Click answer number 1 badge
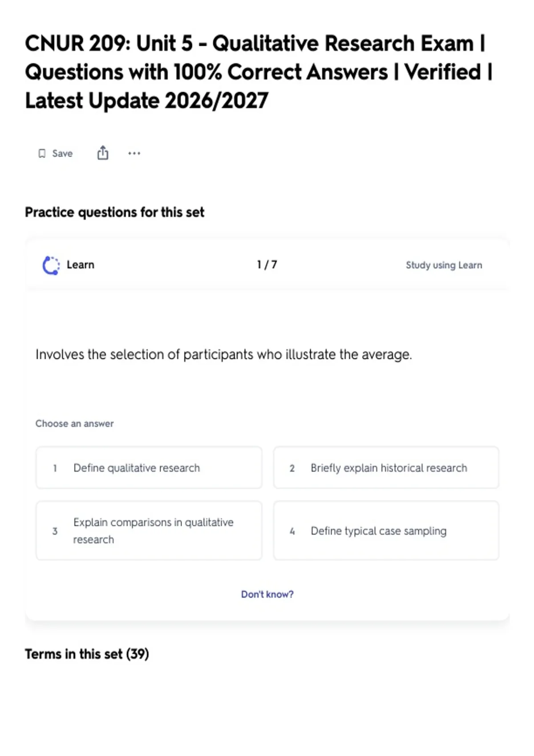Viewport: 534px width, 756px height. click(55, 468)
